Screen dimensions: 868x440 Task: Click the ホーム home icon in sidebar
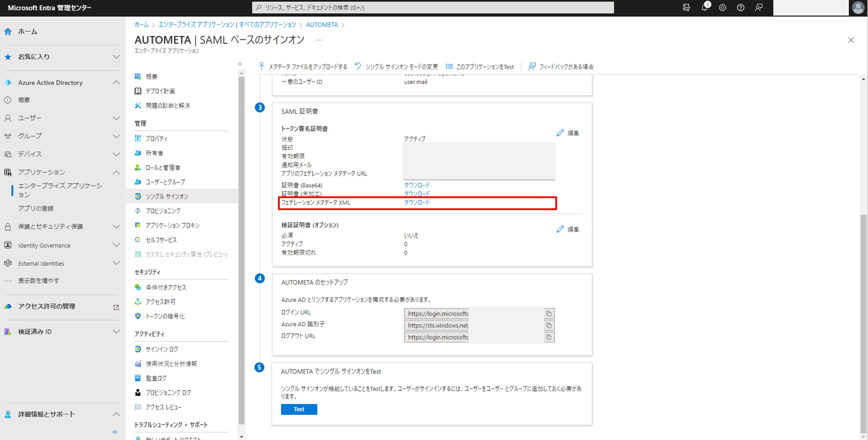[8, 32]
